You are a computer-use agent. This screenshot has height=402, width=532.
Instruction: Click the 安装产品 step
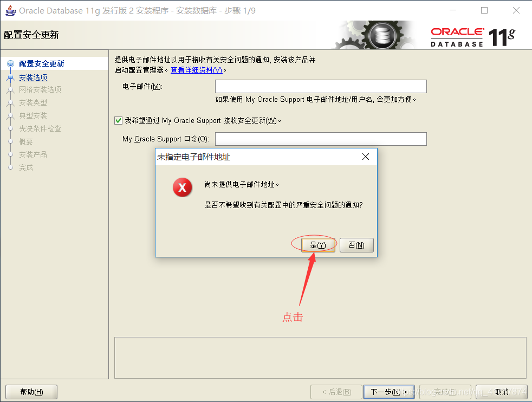click(x=33, y=155)
